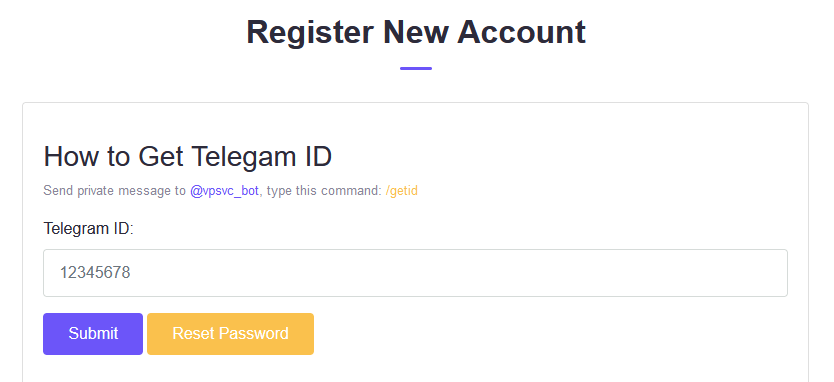
Task: Select the word 'Account' in the title
Action: pyautogui.click(x=521, y=32)
